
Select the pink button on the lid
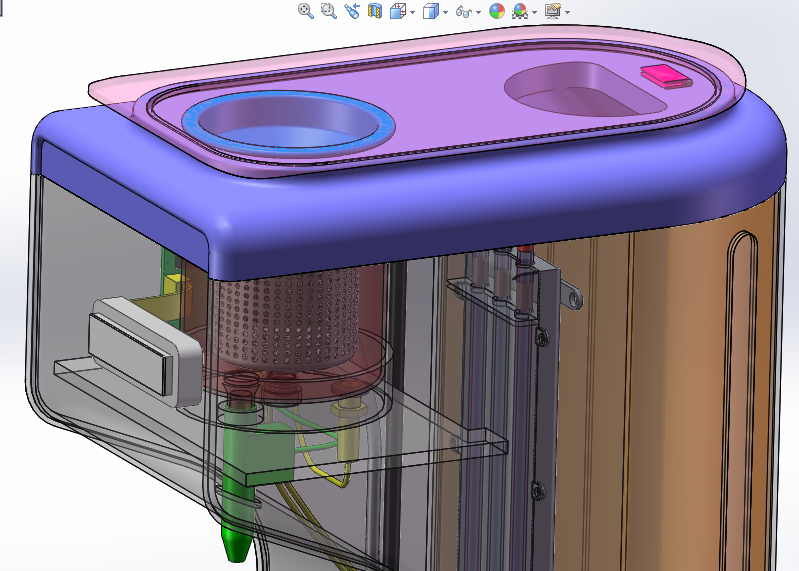point(665,77)
